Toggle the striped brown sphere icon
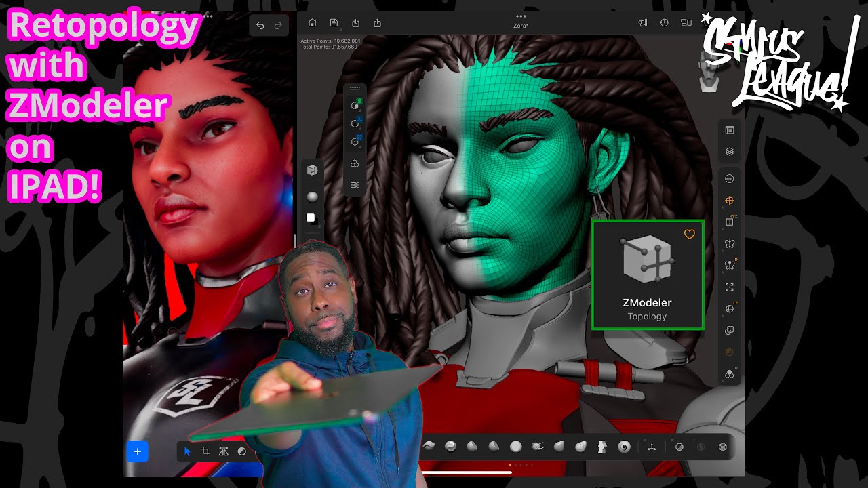Image resolution: width=868 pixels, height=488 pixels. click(x=730, y=352)
